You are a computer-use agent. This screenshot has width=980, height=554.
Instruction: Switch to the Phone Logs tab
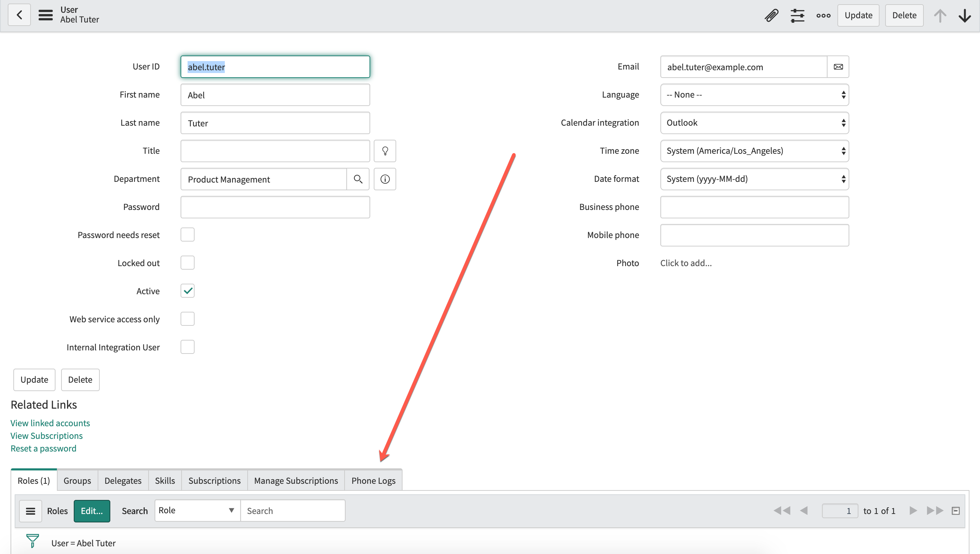click(373, 480)
